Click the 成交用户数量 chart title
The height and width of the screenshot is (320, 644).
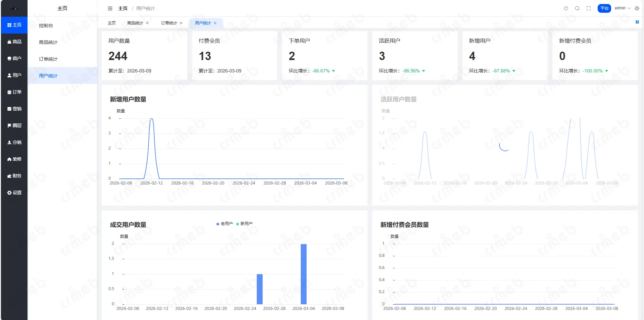coord(128,225)
